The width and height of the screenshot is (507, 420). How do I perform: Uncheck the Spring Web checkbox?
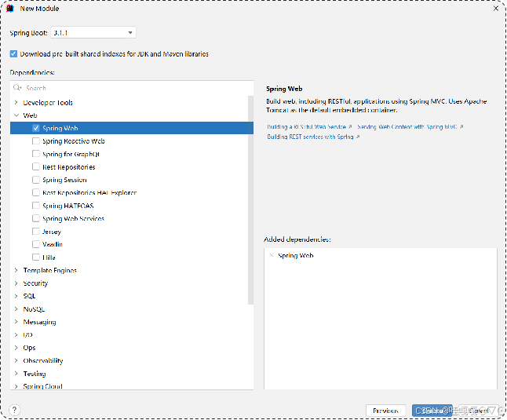pyautogui.click(x=36, y=128)
